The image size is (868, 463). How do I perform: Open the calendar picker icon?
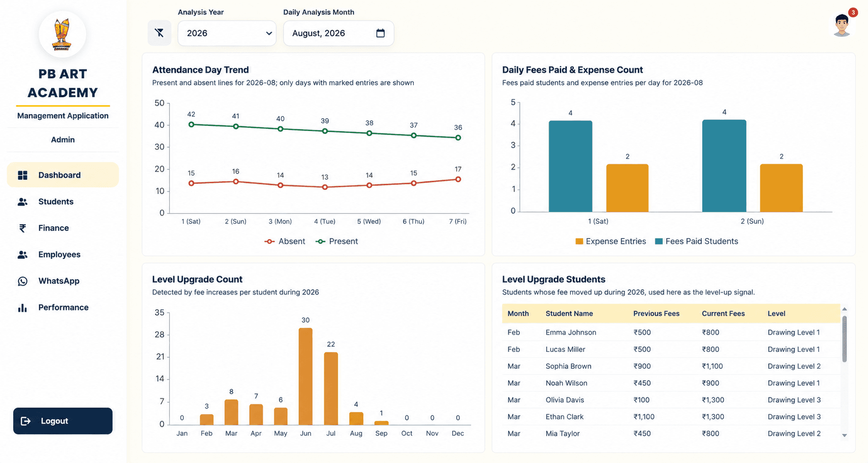(380, 33)
